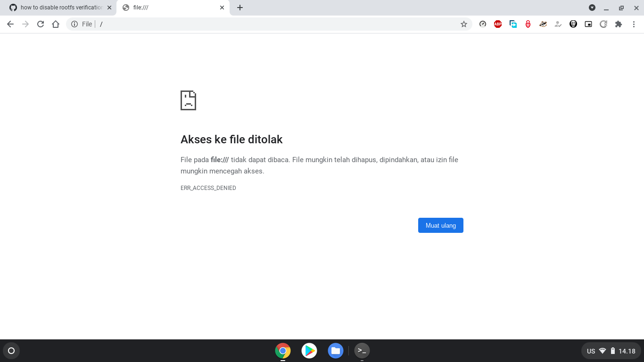Viewport: 644px width, 362px height.
Task: Go to homepage via the home icon
Action: (56, 24)
